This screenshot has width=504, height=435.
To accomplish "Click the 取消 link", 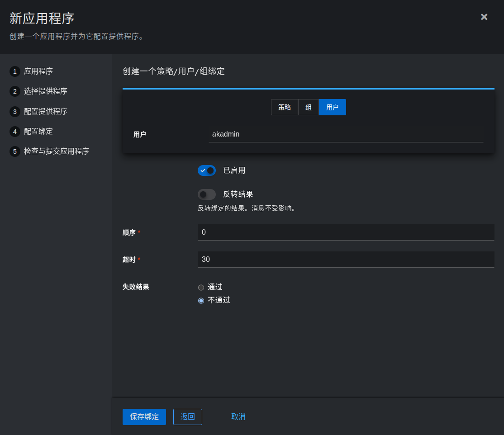I will coord(238,416).
